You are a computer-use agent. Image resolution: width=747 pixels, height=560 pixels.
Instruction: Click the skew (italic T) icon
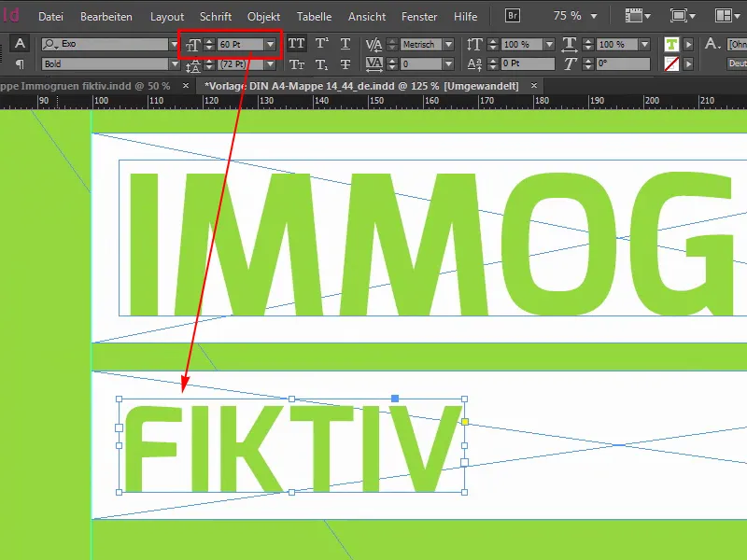pyautogui.click(x=570, y=63)
